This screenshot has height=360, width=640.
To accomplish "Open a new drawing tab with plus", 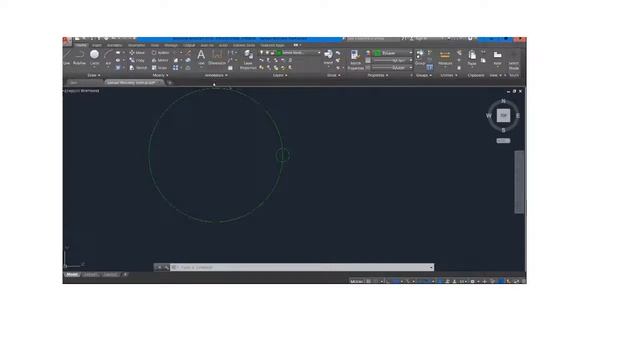I will pyautogui.click(x=170, y=82).
